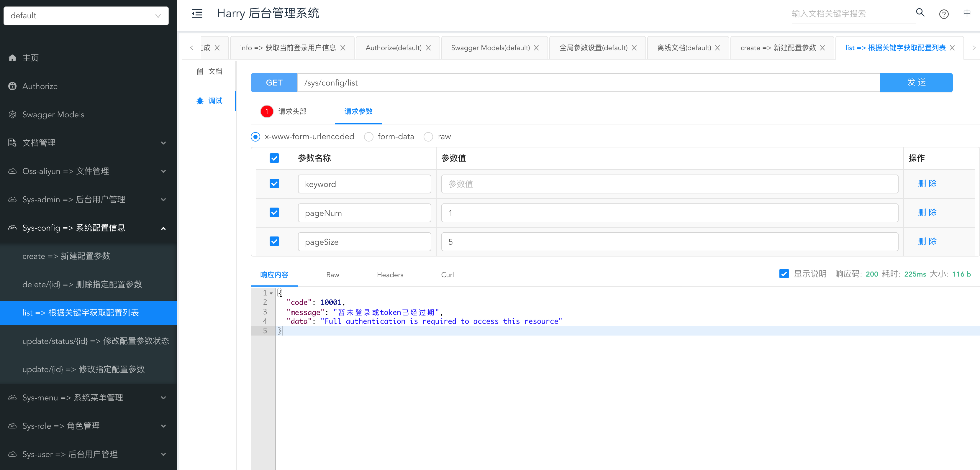The width and height of the screenshot is (980, 470).
Task: Enable the pageNum parameter checkbox
Action: pyautogui.click(x=274, y=213)
